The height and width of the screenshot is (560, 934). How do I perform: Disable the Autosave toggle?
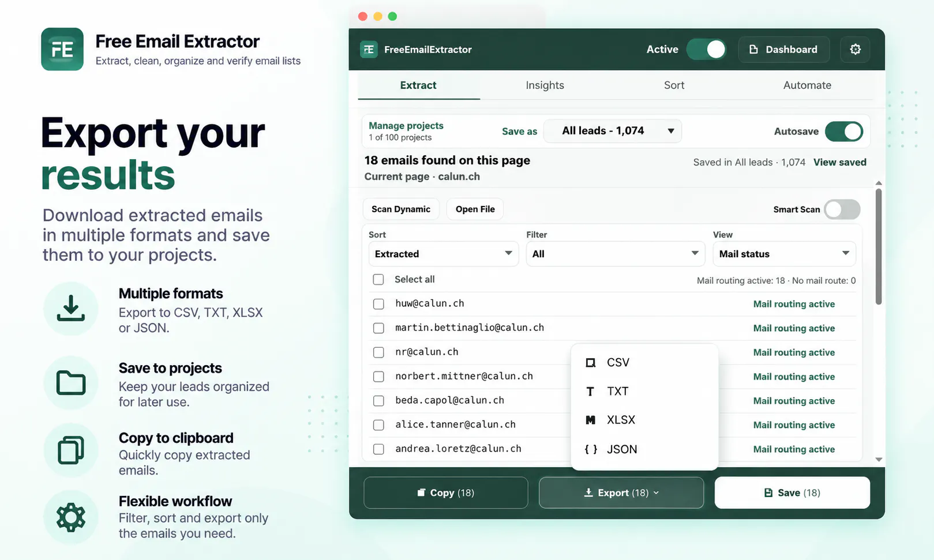(x=844, y=131)
